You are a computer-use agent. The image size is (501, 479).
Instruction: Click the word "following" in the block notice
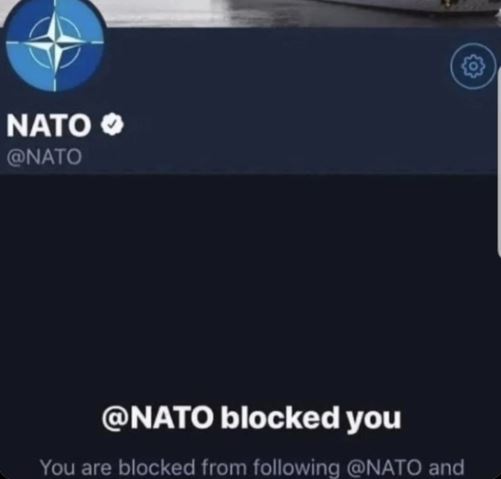(x=297, y=468)
